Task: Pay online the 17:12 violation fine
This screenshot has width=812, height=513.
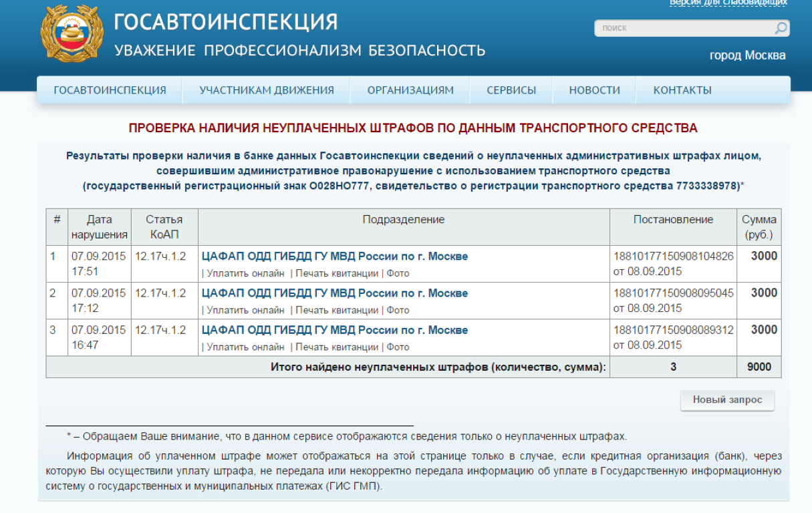Action: click(x=245, y=310)
